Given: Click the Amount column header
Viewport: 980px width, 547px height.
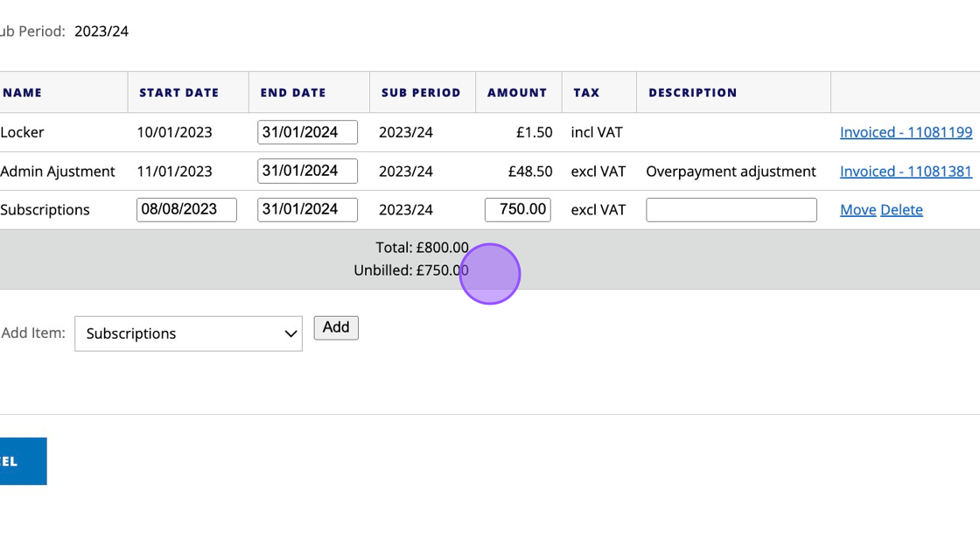Looking at the screenshot, I should point(517,93).
